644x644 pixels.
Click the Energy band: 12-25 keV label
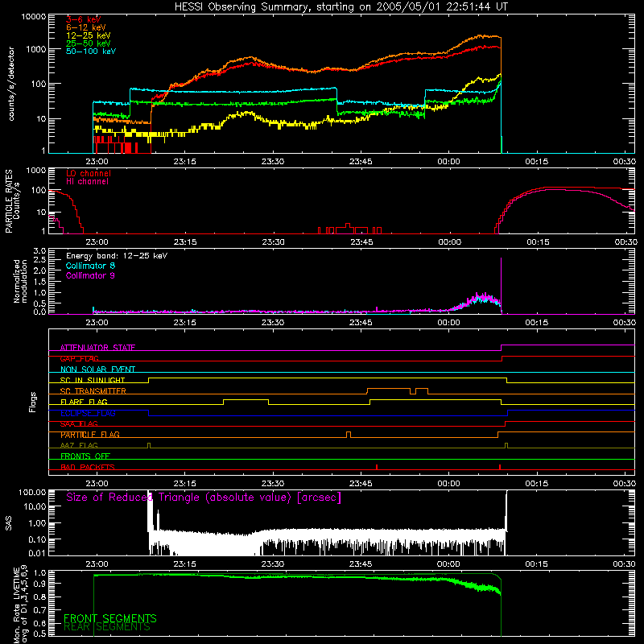click(117, 256)
